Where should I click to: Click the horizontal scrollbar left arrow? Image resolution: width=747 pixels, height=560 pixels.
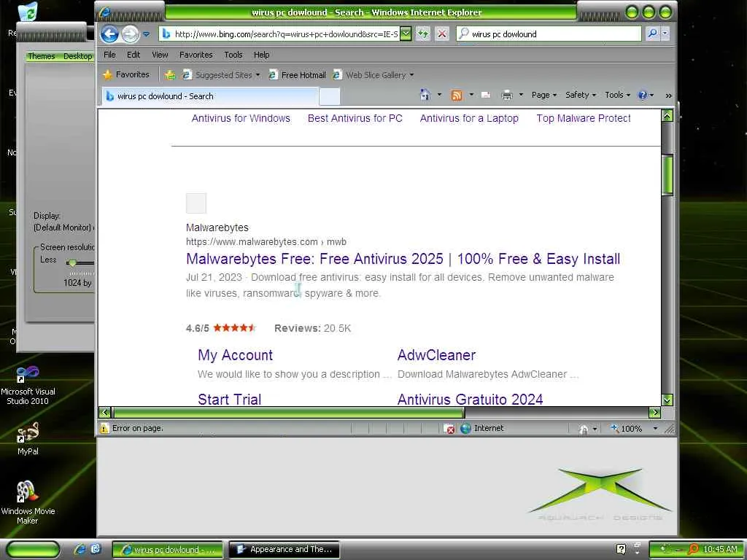pyautogui.click(x=105, y=413)
